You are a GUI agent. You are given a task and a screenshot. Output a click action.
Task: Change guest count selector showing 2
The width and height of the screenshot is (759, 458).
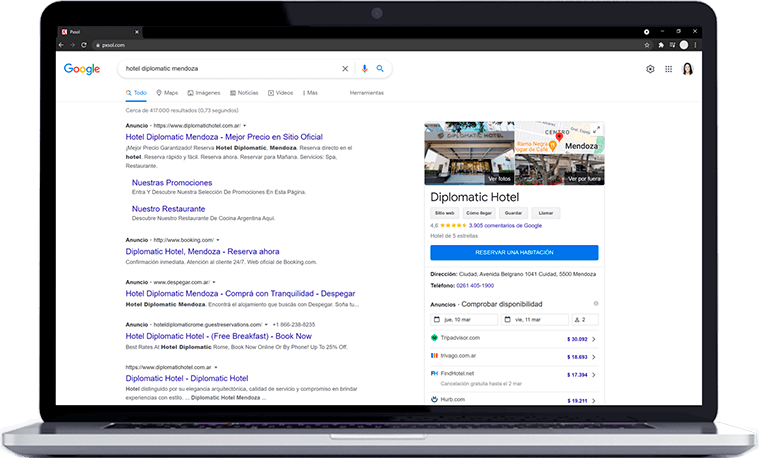point(585,320)
